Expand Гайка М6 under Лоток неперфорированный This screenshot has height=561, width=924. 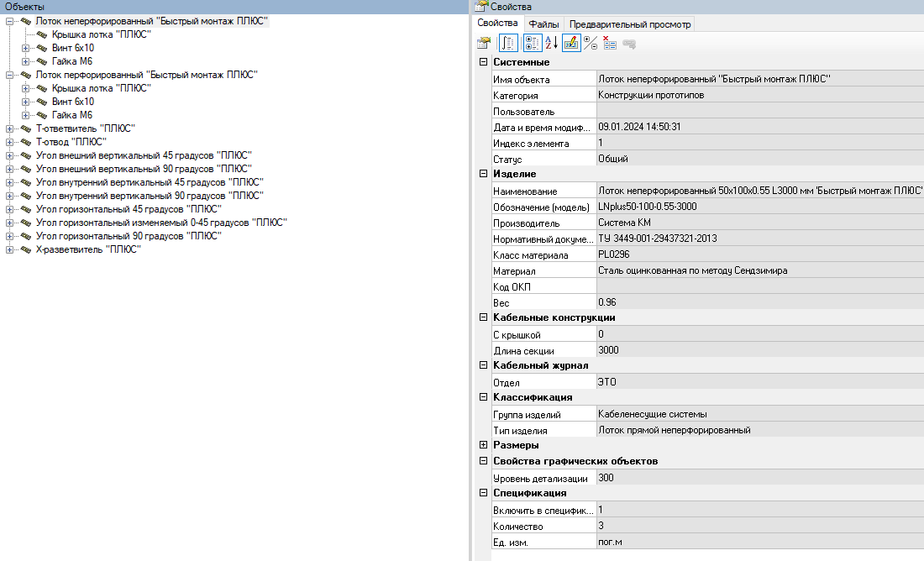(x=25, y=61)
